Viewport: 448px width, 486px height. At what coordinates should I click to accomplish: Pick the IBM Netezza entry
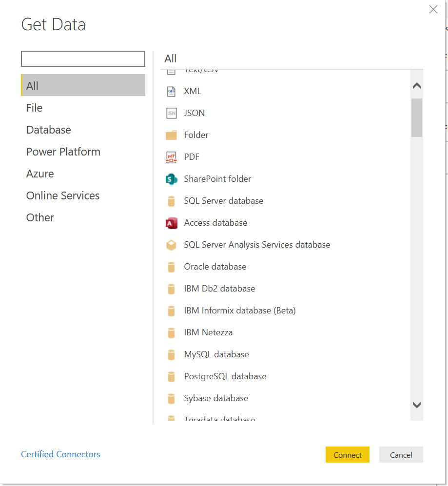tap(208, 332)
